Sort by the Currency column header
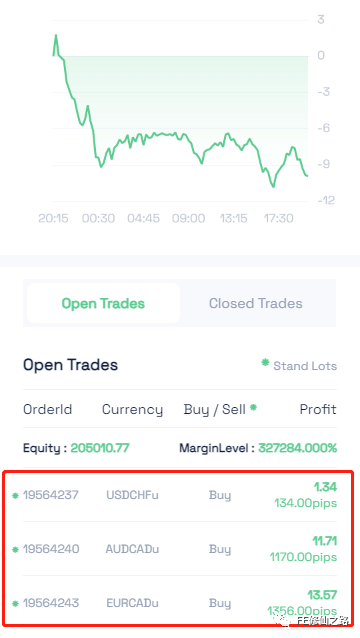The height and width of the screenshot is (638, 360). 132,409
